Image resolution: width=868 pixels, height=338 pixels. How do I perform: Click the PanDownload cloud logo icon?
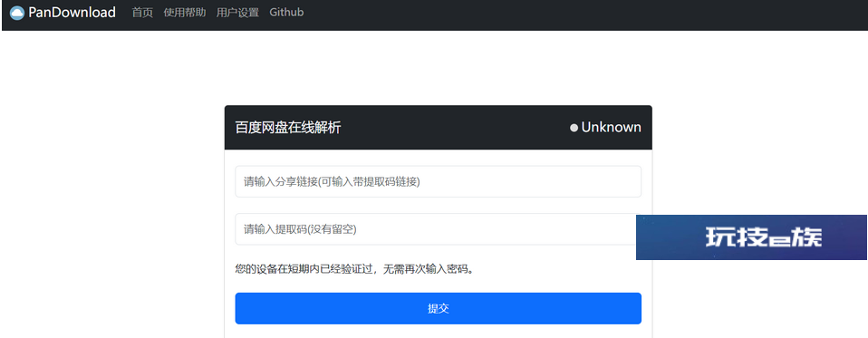click(17, 12)
